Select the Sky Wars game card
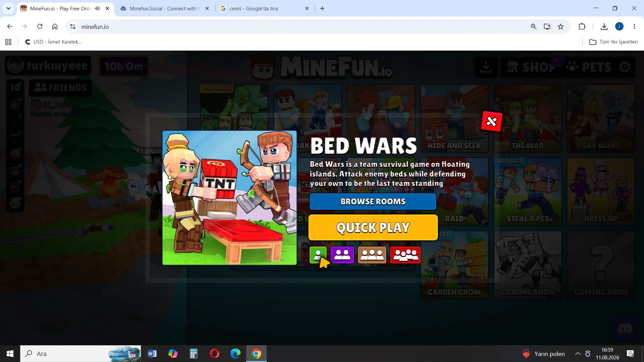 tap(601, 118)
